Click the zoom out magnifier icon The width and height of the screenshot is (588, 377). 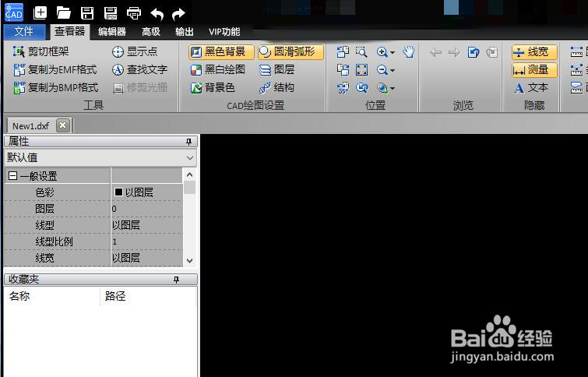pos(382,70)
